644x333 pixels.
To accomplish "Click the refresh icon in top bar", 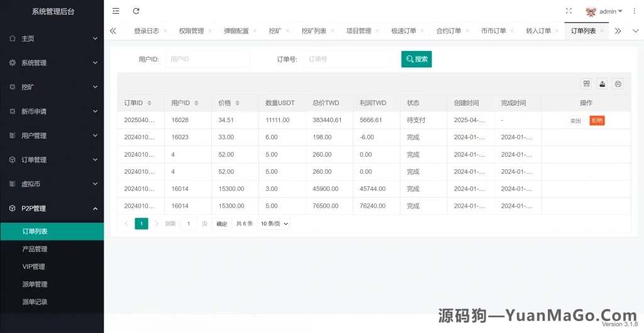I will click(x=136, y=11).
